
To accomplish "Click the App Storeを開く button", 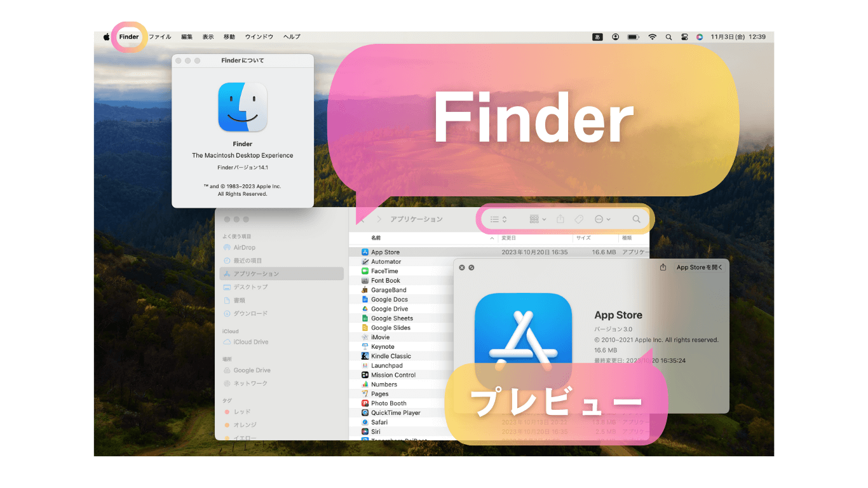I will click(x=700, y=268).
